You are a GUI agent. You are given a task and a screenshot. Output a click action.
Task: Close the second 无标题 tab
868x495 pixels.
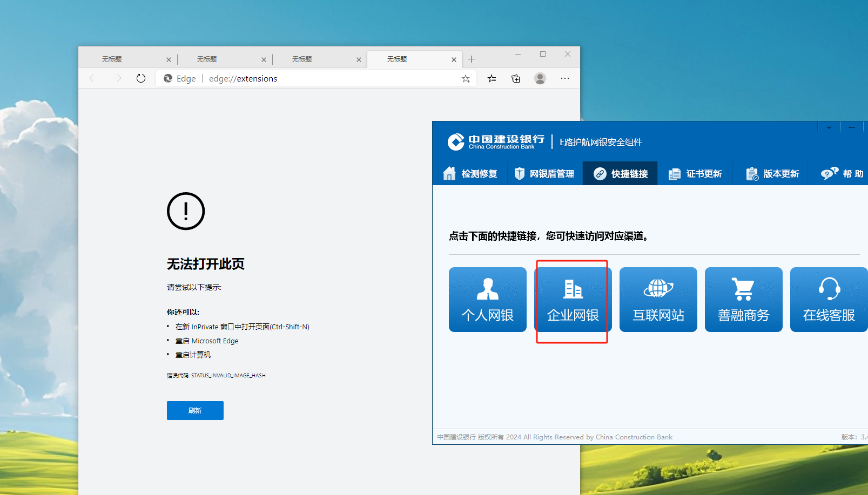point(264,60)
